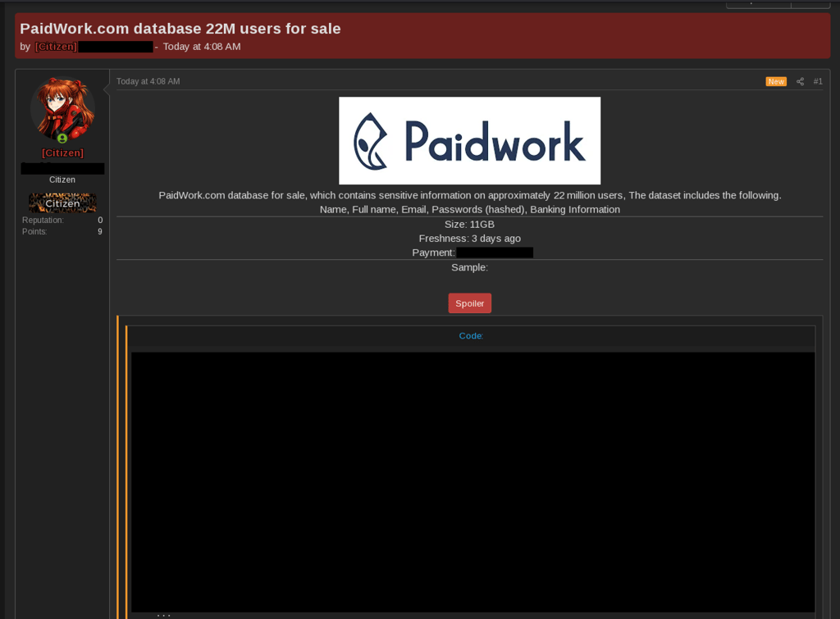Viewport: 840px width, 619px height.
Task: Click the thread title PaidWork.com database 22M users
Action: [x=180, y=29]
